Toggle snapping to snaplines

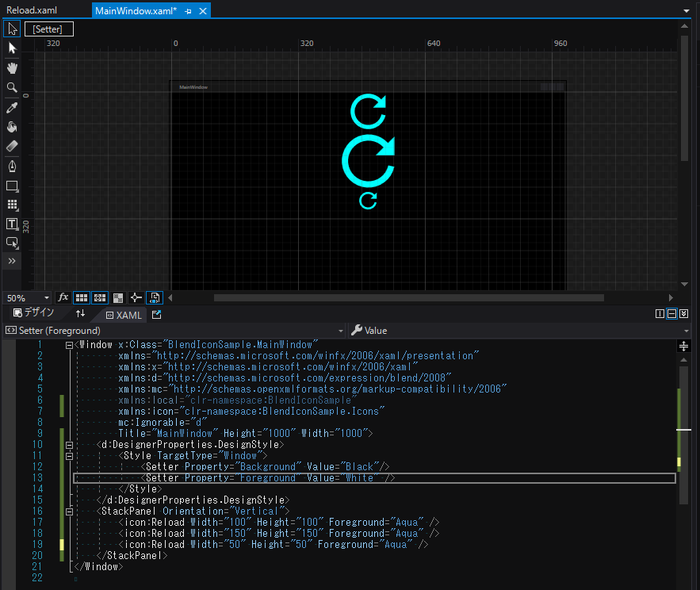coord(136,297)
